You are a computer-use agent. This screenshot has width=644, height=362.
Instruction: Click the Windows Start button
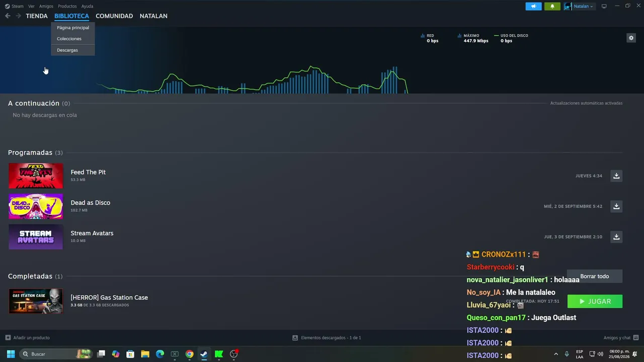click(11, 354)
